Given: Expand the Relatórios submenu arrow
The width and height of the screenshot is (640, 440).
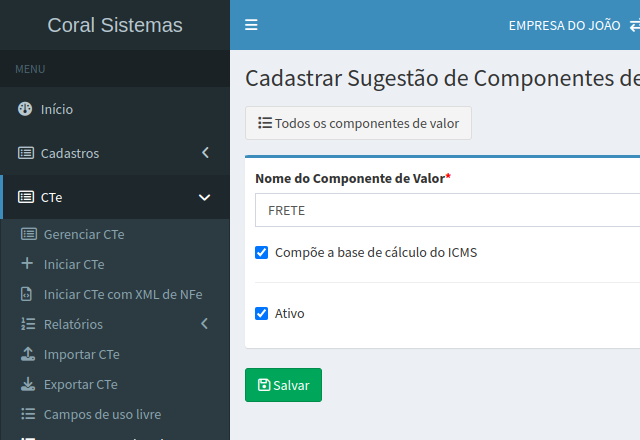Looking at the screenshot, I should coord(205,324).
